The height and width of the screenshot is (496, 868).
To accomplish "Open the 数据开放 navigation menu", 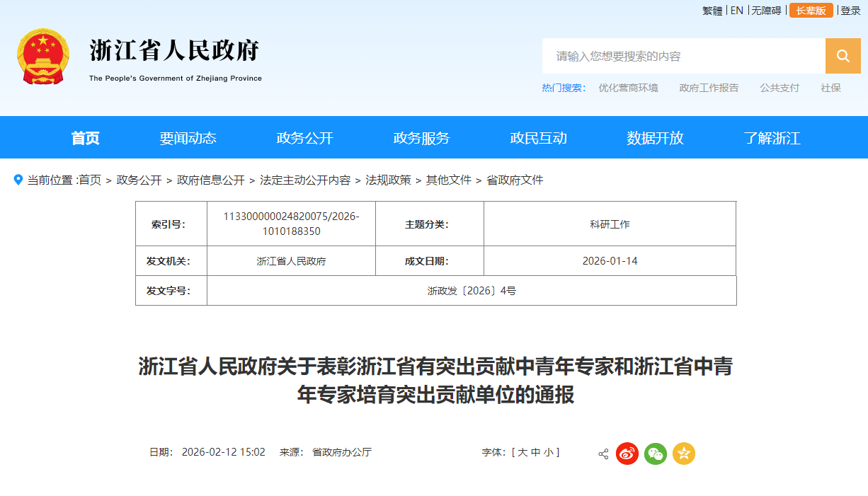I will point(655,137).
